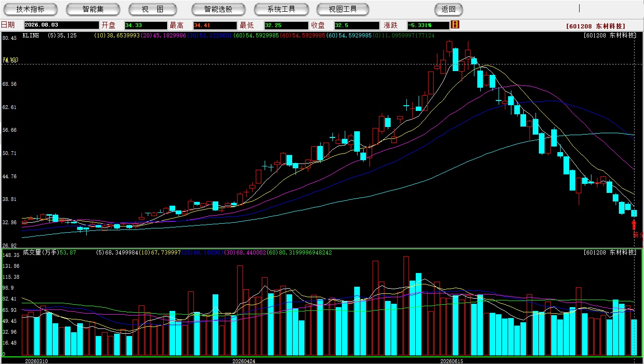Click the (5)35.125 moving average value
The width and height of the screenshot is (644, 364).
pyautogui.click(x=62, y=36)
